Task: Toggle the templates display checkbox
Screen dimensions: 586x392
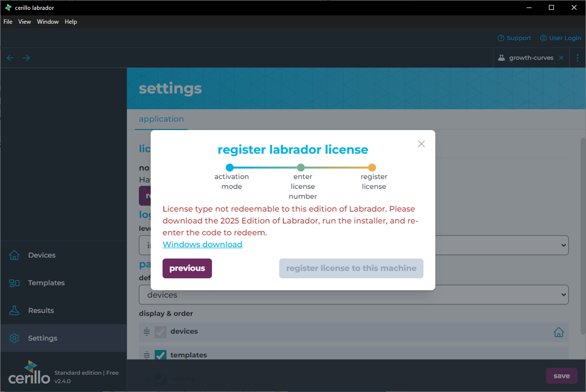Action: (160, 356)
